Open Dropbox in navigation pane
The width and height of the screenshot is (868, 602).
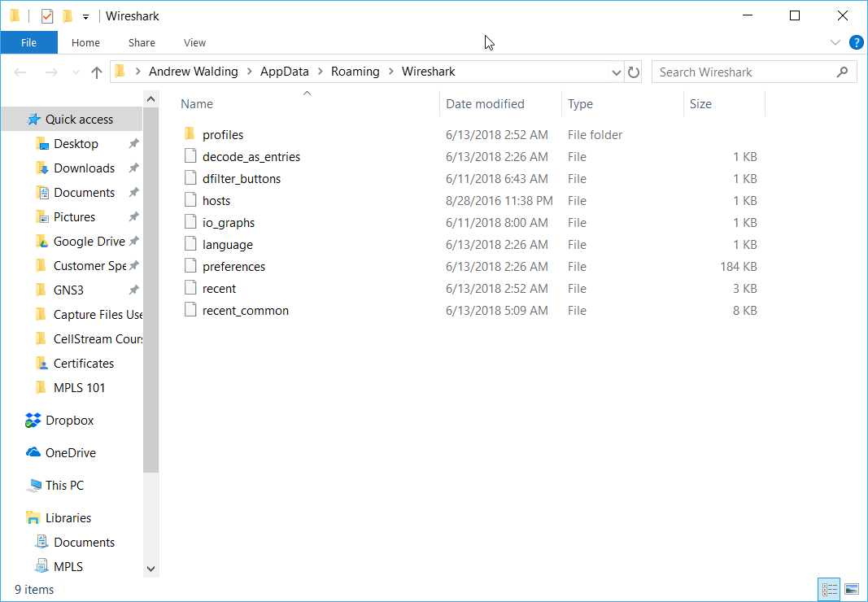tap(69, 421)
